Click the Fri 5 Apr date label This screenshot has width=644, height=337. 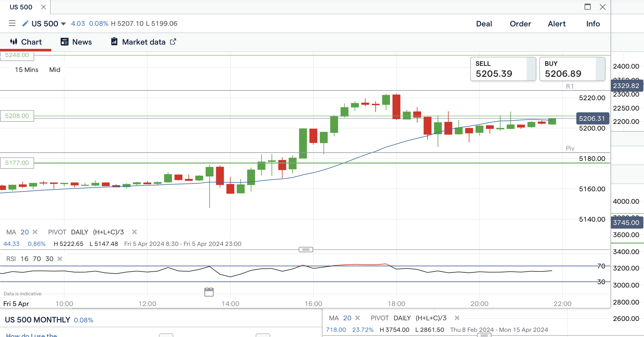pyautogui.click(x=16, y=304)
